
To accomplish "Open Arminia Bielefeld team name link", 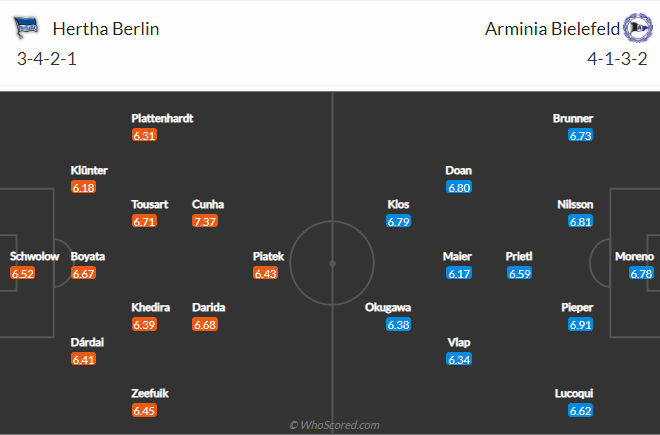I will [552, 29].
